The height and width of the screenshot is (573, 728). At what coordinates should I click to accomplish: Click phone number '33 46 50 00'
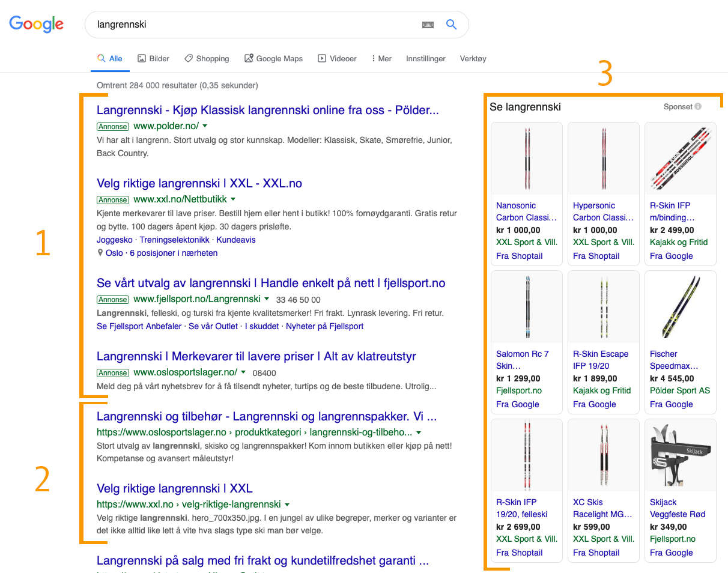[x=298, y=299]
